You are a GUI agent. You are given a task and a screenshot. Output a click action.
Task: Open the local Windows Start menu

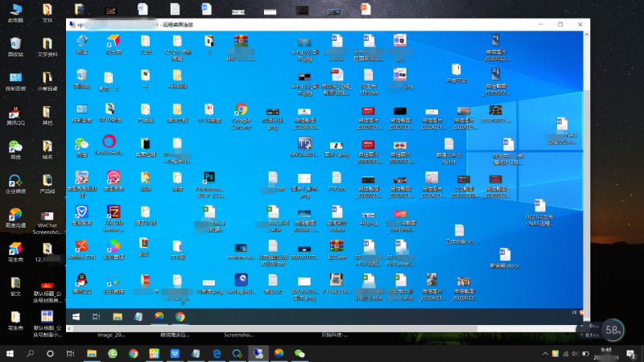[x=10, y=353]
